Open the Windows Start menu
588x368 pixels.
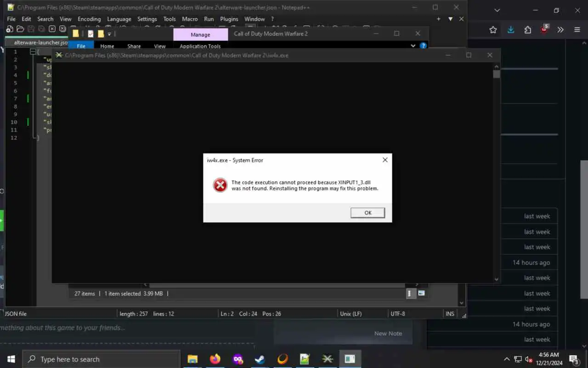(11, 359)
